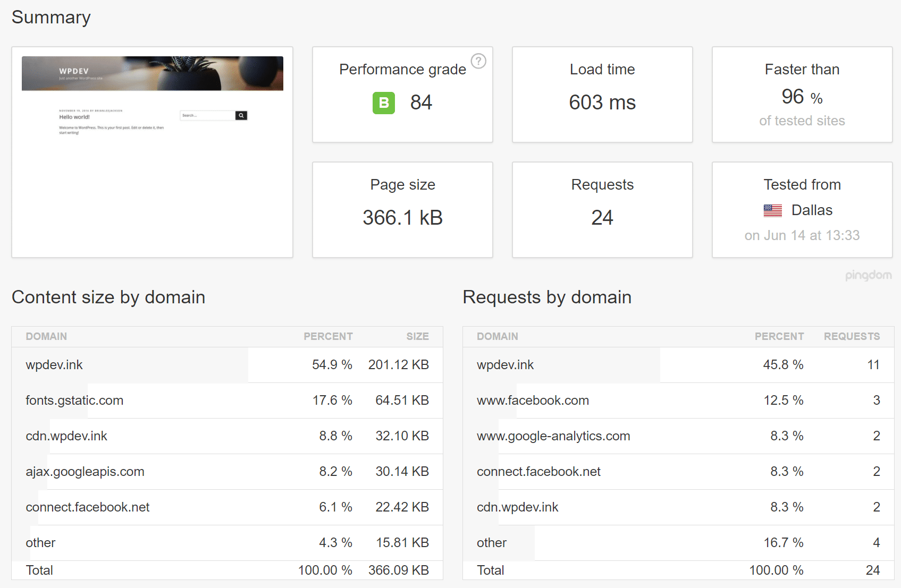Click the Performance grade help icon
The width and height of the screenshot is (901, 588).
coord(479,61)
